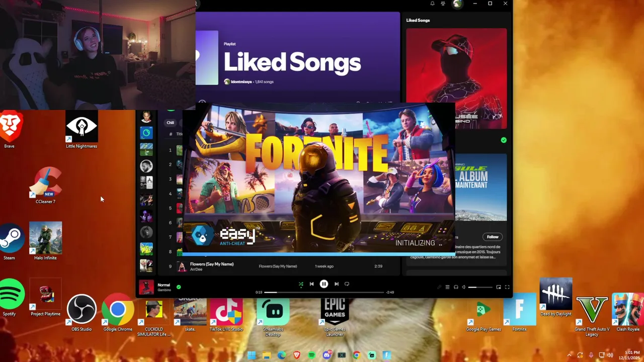Skip to the next Spotify track
644x362 pixels.
pyautogui.click(x=337, y=284)
